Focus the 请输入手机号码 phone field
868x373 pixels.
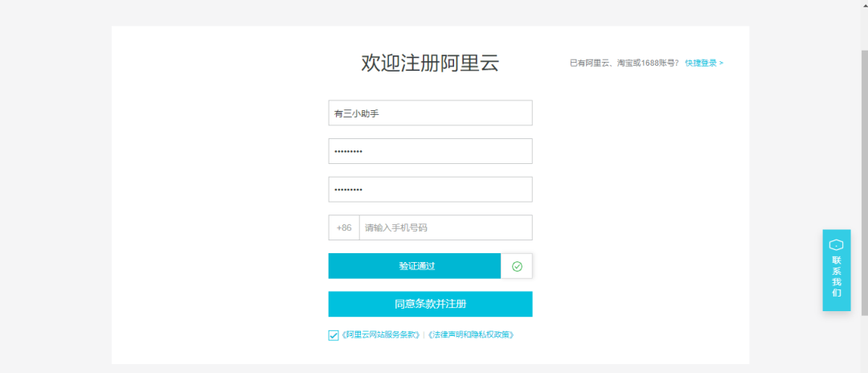445,227
